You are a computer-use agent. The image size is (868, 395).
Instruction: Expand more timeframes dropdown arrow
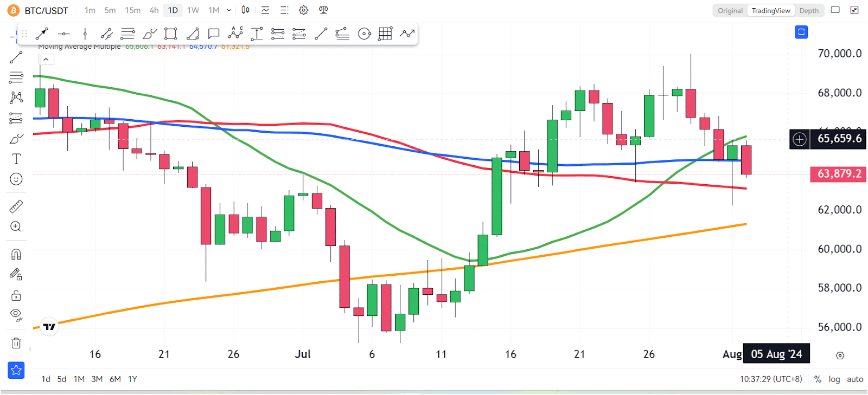tap(229, 10)
